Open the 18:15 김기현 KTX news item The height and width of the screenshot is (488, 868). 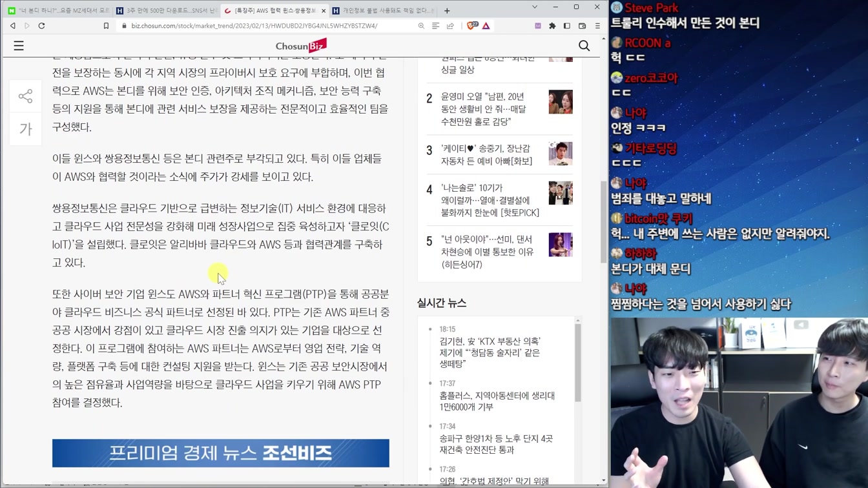tap(490, 352)
